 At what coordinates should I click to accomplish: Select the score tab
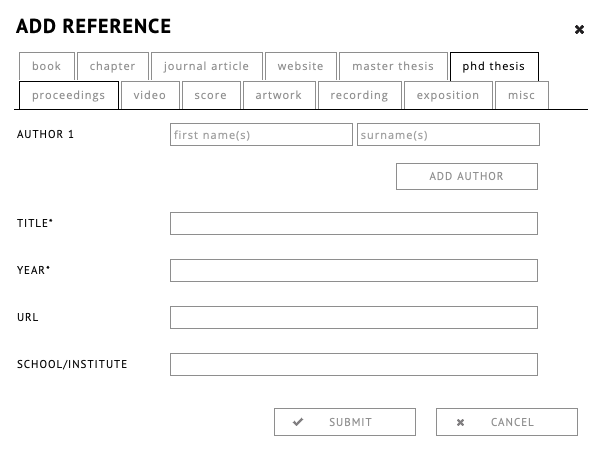pyautogui.click(x=211, y=95)
